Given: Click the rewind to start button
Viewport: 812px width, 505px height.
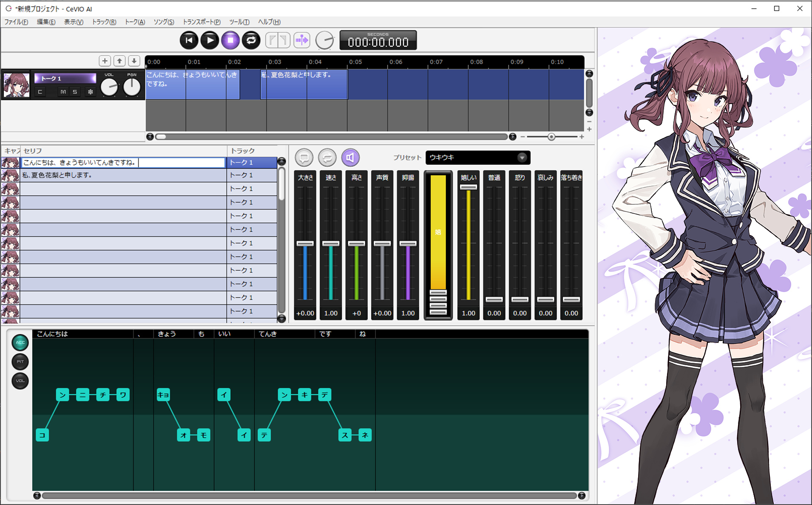Looking at the screenshot, I should 189,40.
